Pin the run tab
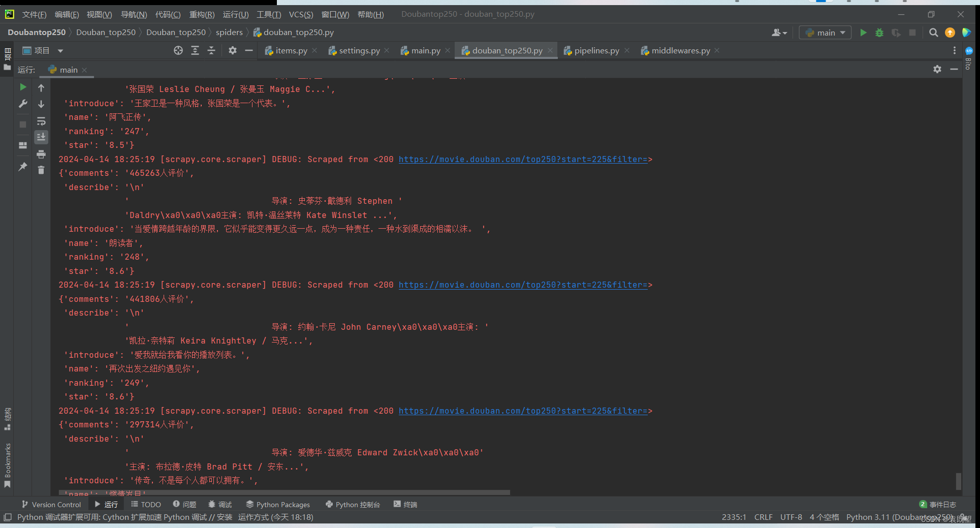This screenshot has width=980, height=528. coord(23,167)
